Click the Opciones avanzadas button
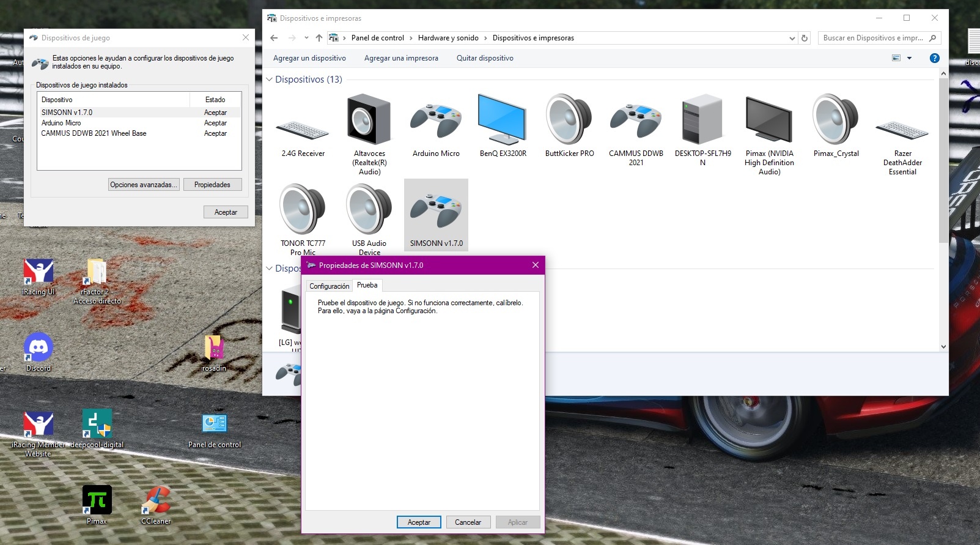The image size is (980, 545). (x=144, y=185)
